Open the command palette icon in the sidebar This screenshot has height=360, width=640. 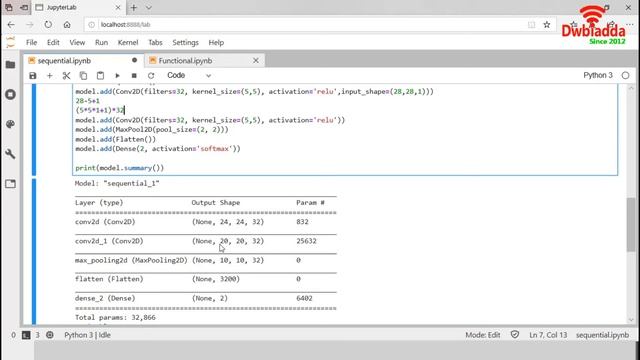(11, 124)
